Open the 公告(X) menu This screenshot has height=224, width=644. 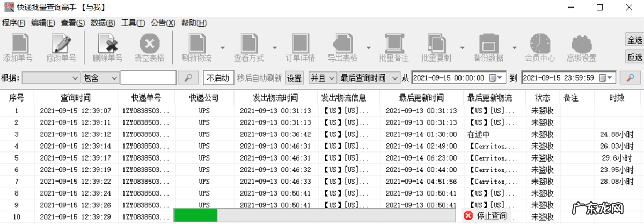point(163,23)
